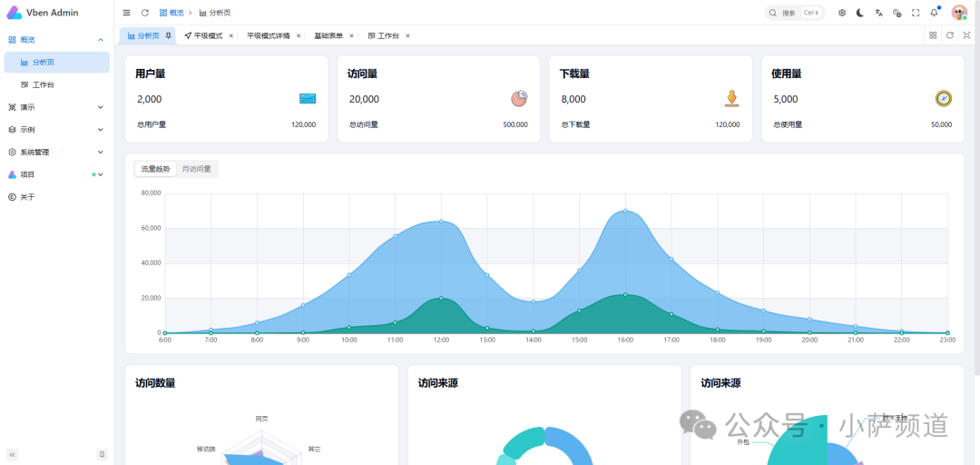Switch to the 平级模式 tab
The height and width of the screenshot is (465, 980).
point(204,35)
